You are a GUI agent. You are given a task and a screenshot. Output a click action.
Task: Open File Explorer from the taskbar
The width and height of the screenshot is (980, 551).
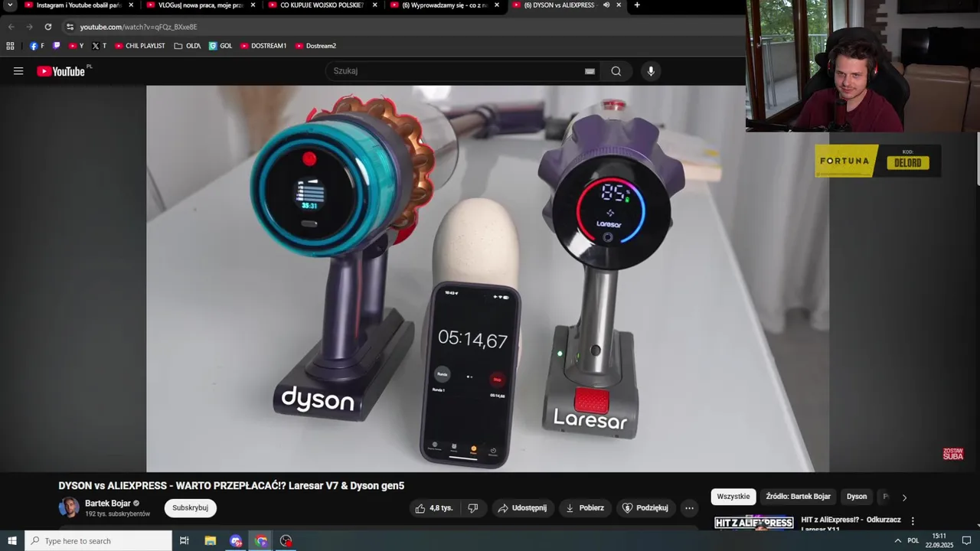[211, 541]
